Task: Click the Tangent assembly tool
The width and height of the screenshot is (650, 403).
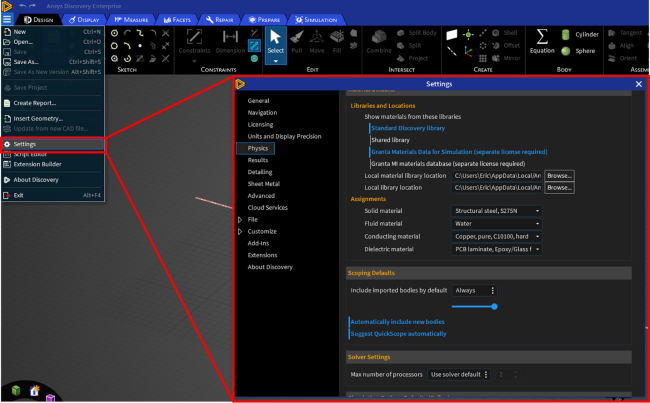Action: tap(625, 33)
